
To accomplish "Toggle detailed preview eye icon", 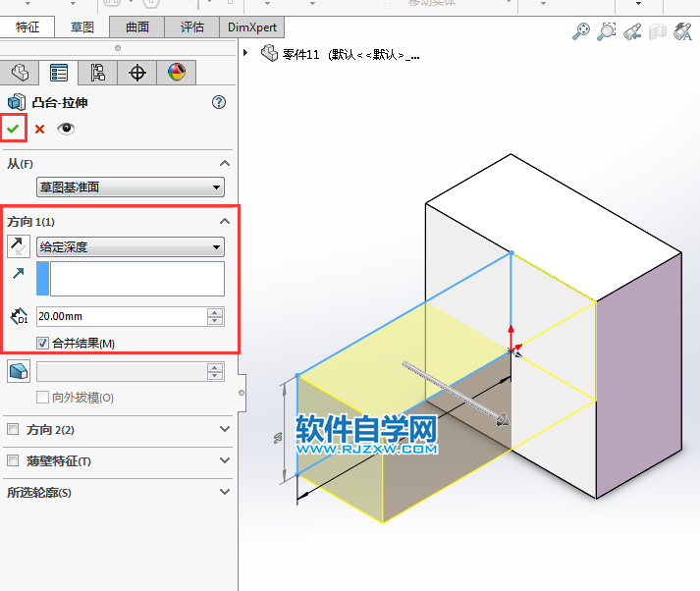I will tap(66, 129).
